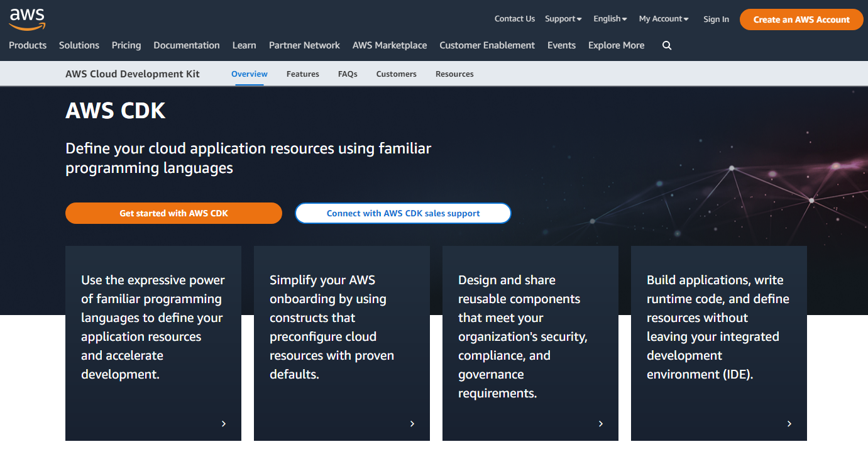
Task: Open the Products menu
Action: click(x=27, y=45)
